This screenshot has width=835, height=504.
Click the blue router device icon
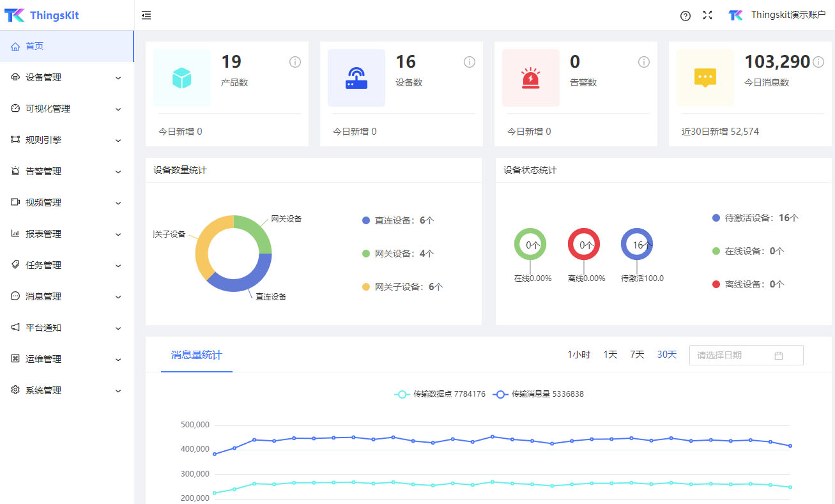356,78
